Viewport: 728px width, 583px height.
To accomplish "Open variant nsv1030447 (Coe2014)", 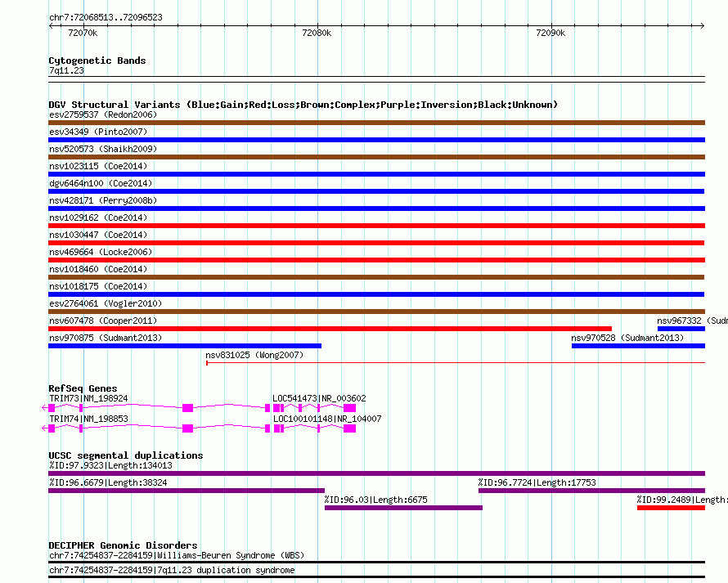I will pyautogui.click(x=98, y=235).
